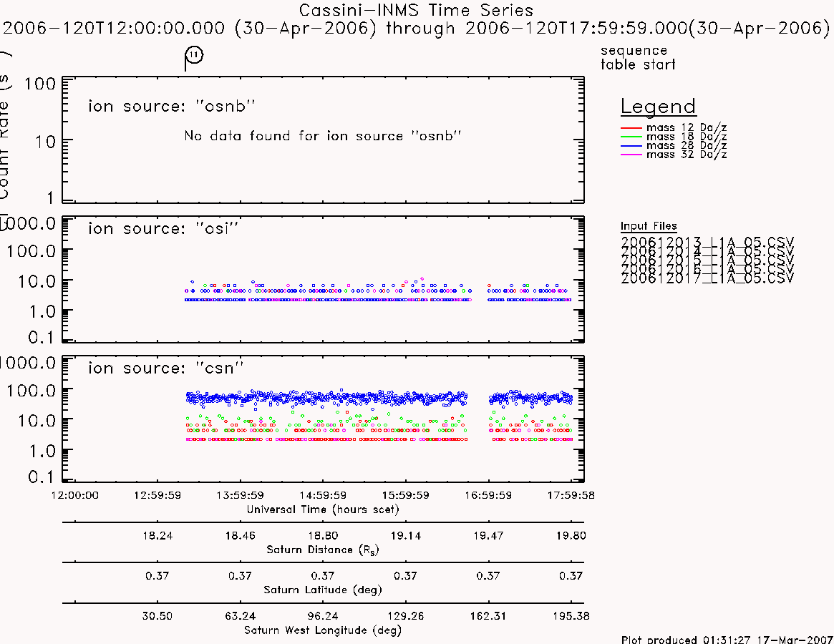Viewport: 834px width, 644px height.
Task: Click the Saturn Distance (Rs) axis label
Action: [x=323, y=550]
